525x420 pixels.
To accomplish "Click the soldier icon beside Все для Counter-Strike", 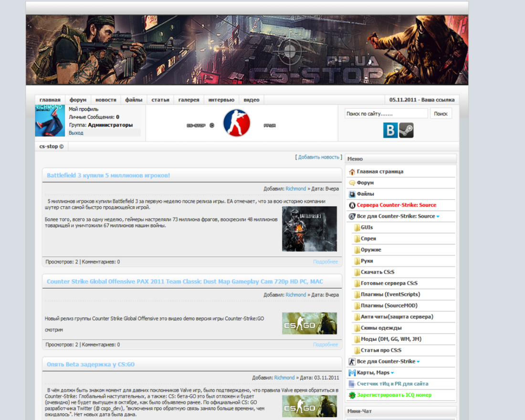I will (x=352, y=362).
